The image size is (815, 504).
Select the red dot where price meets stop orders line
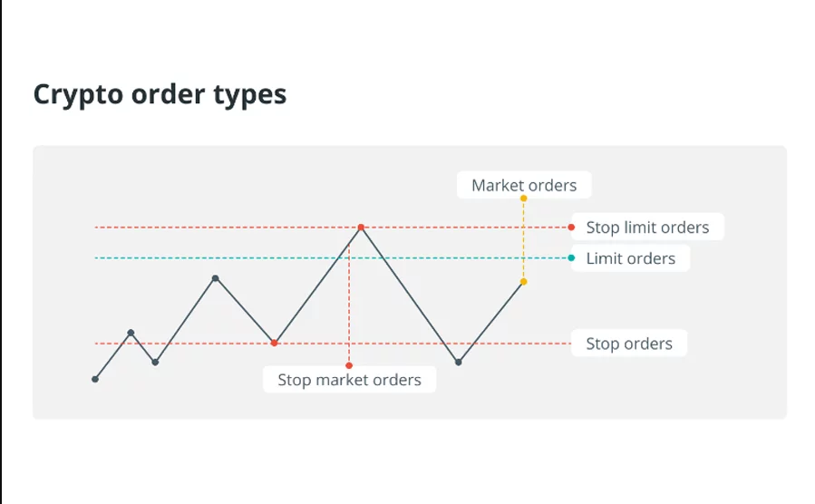[x=275, y=343]
